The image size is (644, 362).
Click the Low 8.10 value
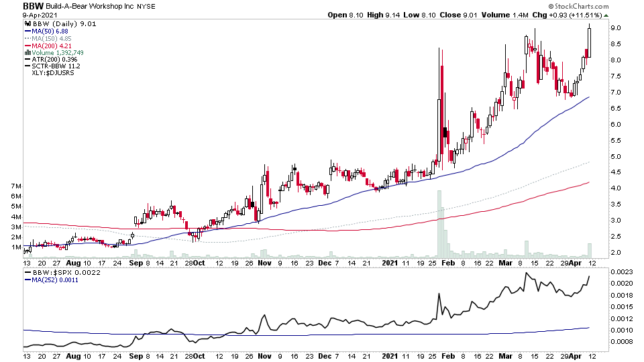pyautogui.click(x=419, y=15)
